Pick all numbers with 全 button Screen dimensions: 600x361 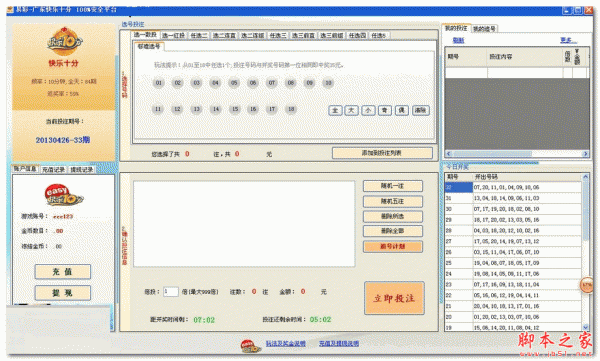(x=335, y=110)
